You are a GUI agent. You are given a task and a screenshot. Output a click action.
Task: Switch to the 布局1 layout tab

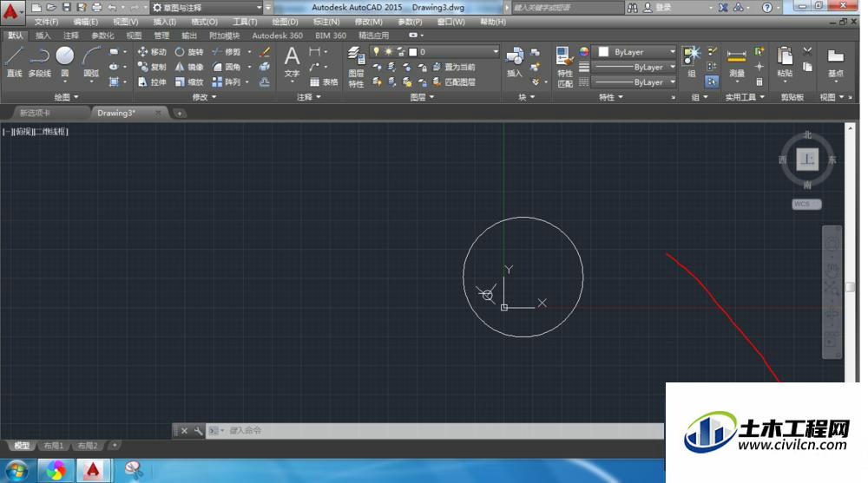click(x=54, y=446)
